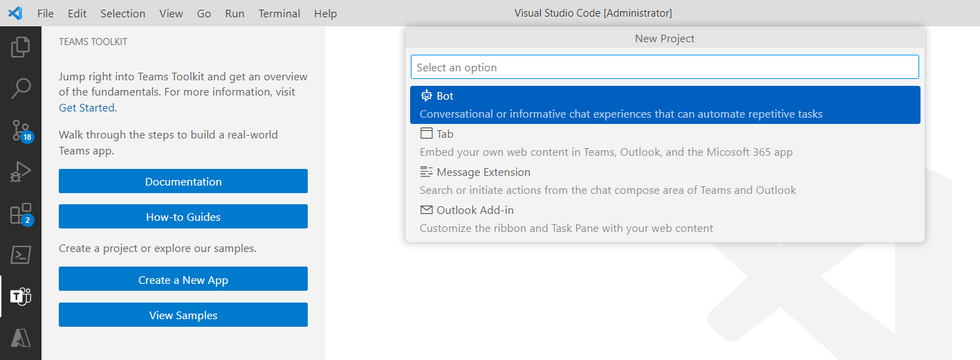Follow the Get Started link
Viewport: 980px width, 360px height.
coord(87,107)
